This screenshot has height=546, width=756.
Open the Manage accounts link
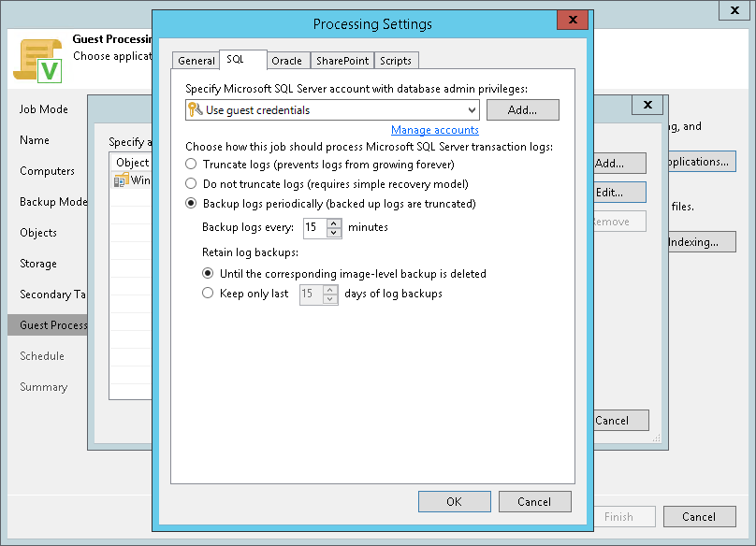click(x=435, y=130)
